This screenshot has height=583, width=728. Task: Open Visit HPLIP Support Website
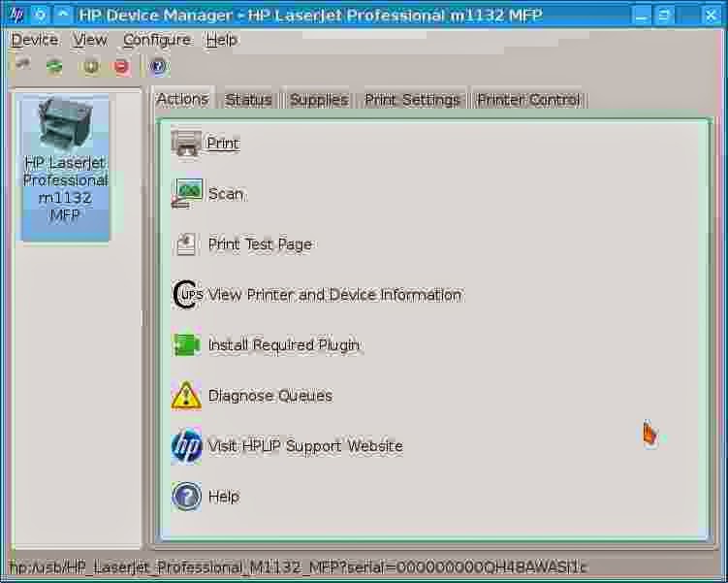[x=305, y=446]
